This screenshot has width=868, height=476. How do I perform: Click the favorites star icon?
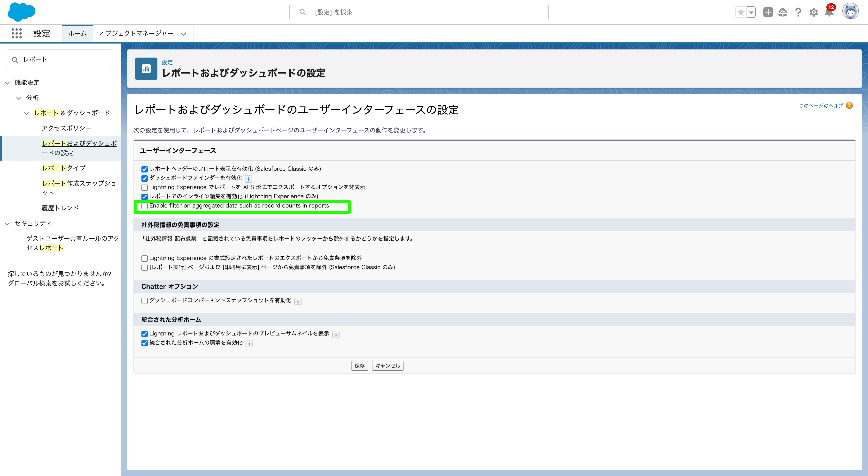[x=741, y=12]
